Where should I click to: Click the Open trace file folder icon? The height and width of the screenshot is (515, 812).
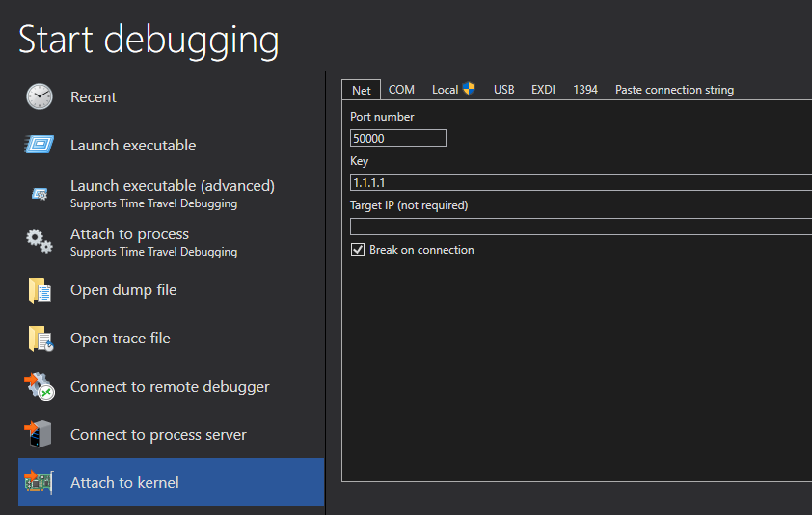tap(41, 339)
